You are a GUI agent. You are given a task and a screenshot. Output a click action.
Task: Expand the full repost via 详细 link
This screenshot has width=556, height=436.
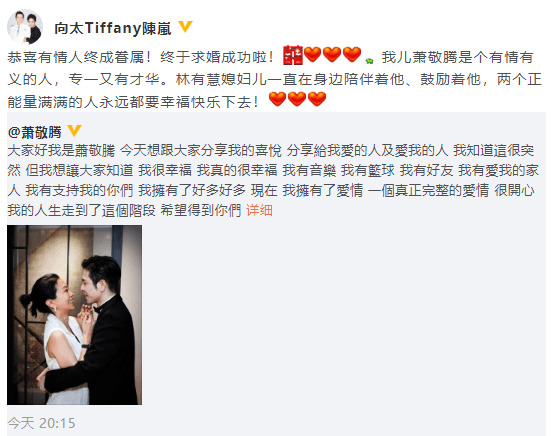pos(260,210)
